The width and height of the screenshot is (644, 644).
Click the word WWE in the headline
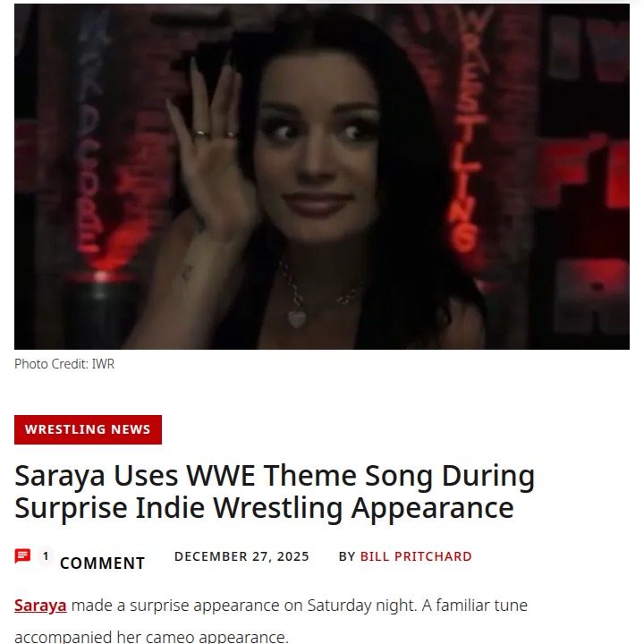coord(221,476)
